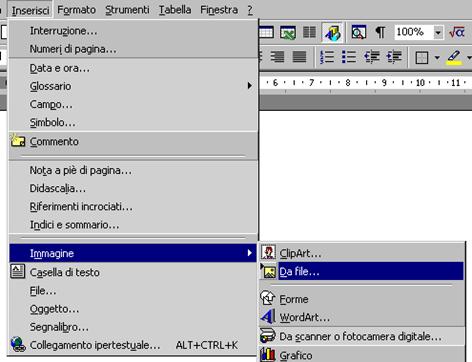Toggle the numbered list button
Image resolution: width=472 pixels, height=362 pixels.
click(327, 57)
